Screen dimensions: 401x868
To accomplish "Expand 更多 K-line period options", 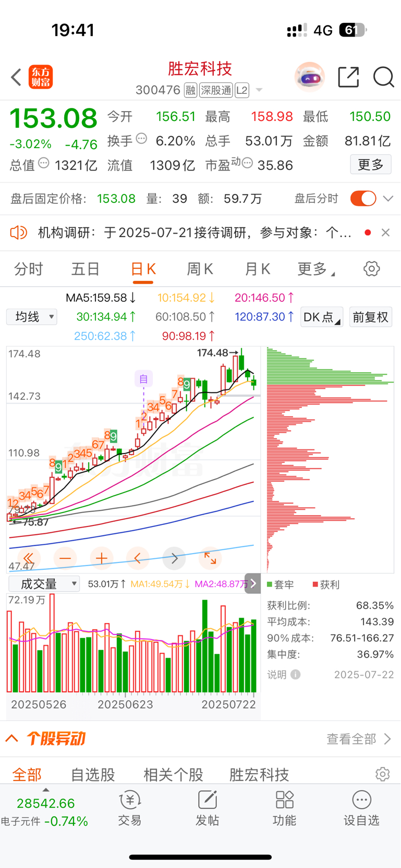I will (315, 269).
